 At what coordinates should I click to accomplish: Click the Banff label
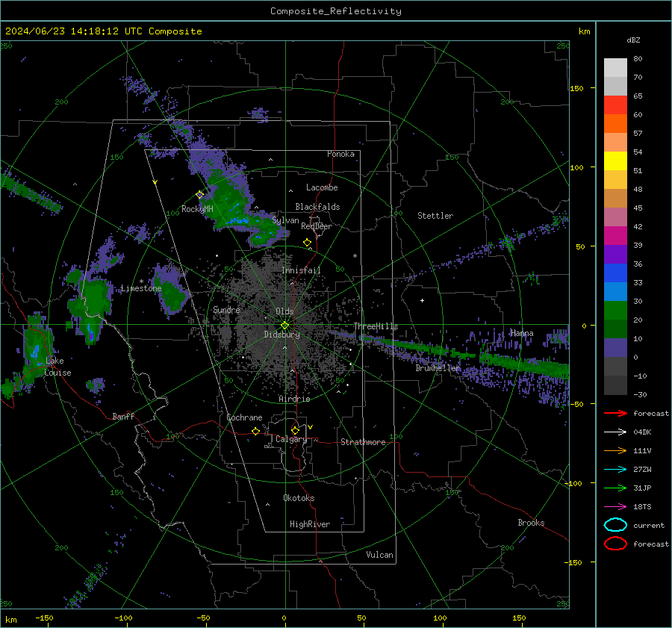click(123, 417)
